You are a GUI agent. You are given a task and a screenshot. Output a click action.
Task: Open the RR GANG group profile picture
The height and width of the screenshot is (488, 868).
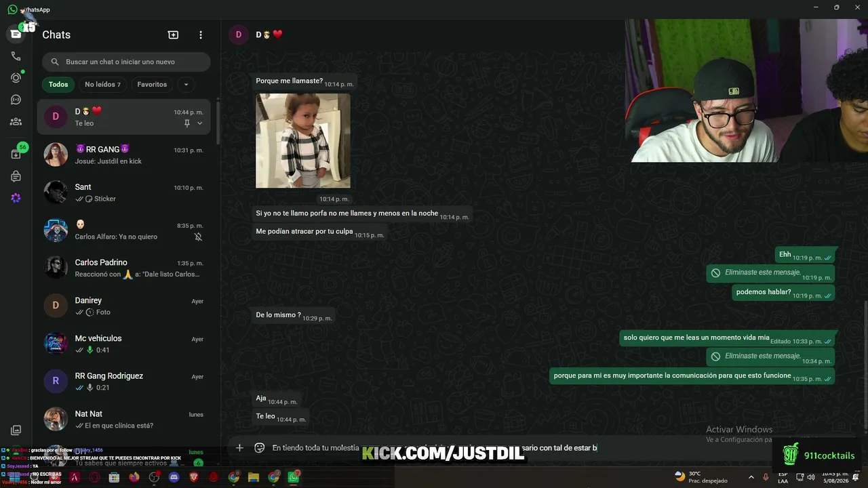tap(56, 155)
